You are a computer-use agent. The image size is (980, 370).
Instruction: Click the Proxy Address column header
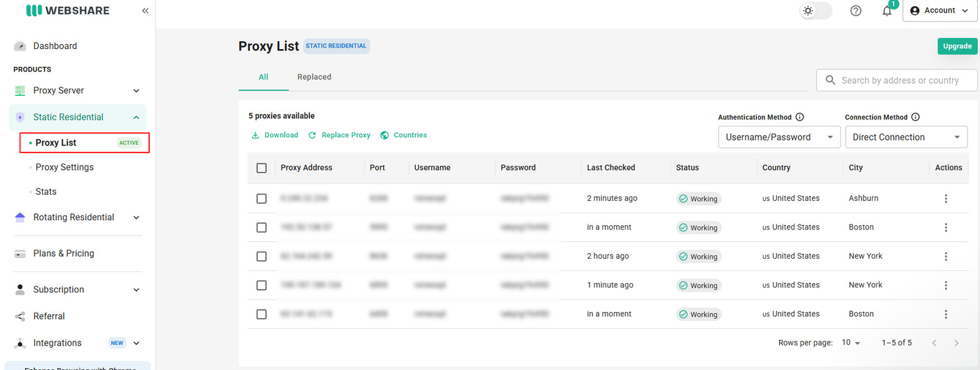tap(307, 168)
